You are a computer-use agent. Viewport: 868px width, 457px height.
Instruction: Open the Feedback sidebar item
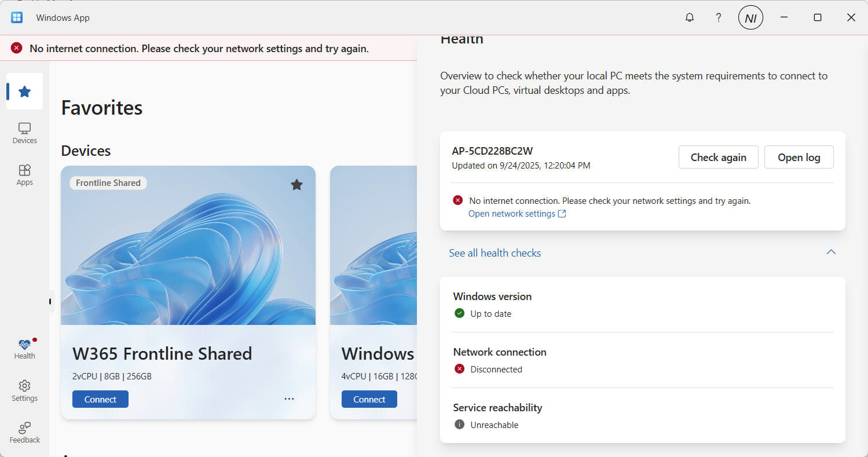pyautogui.click(x=24, y=433)
